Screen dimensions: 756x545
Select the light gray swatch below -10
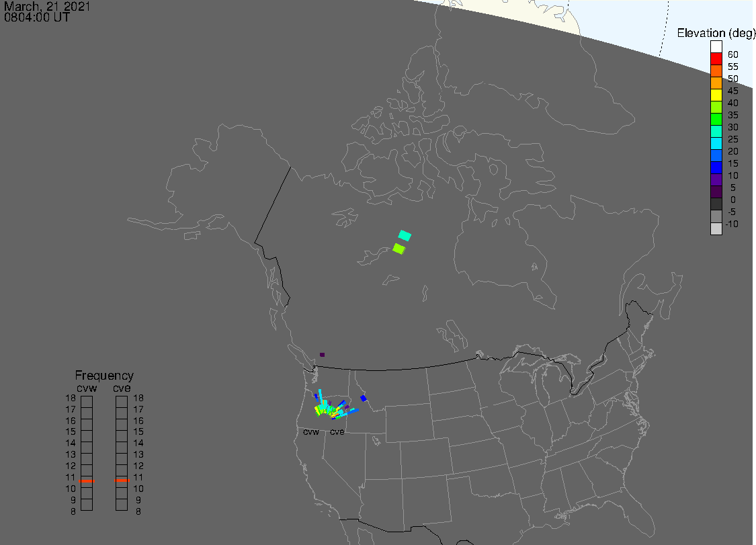click(716, 228)
